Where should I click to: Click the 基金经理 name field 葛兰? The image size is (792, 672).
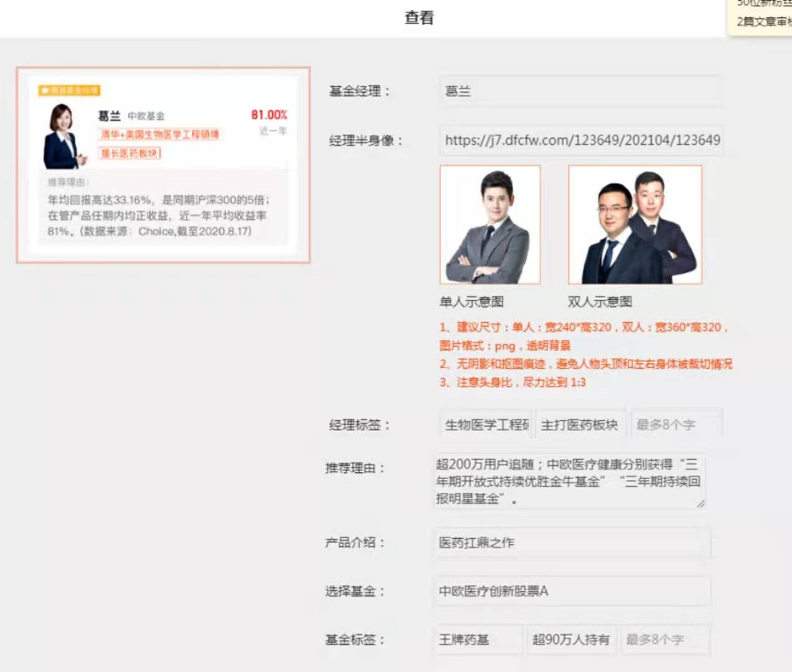pos(580,91)
